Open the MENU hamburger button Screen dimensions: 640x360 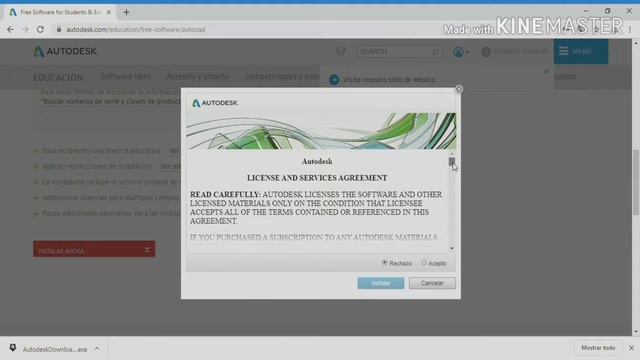pos(580,51)
